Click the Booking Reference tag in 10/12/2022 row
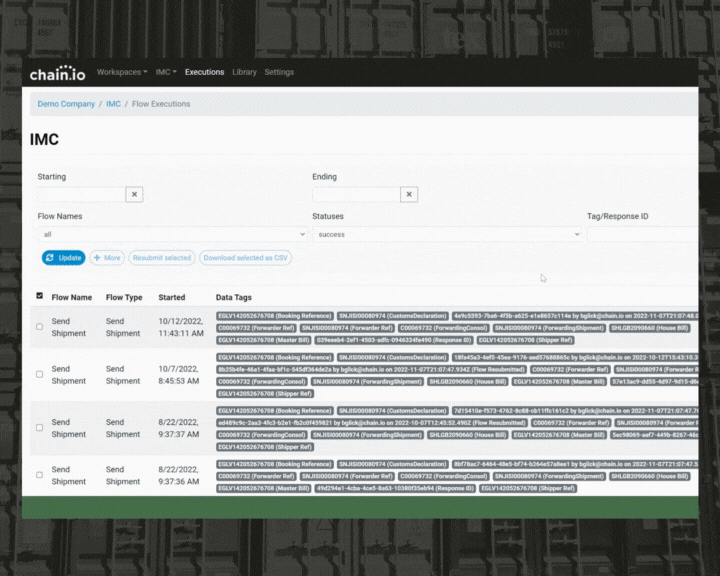The image size is (720, 576). point(275,316)
